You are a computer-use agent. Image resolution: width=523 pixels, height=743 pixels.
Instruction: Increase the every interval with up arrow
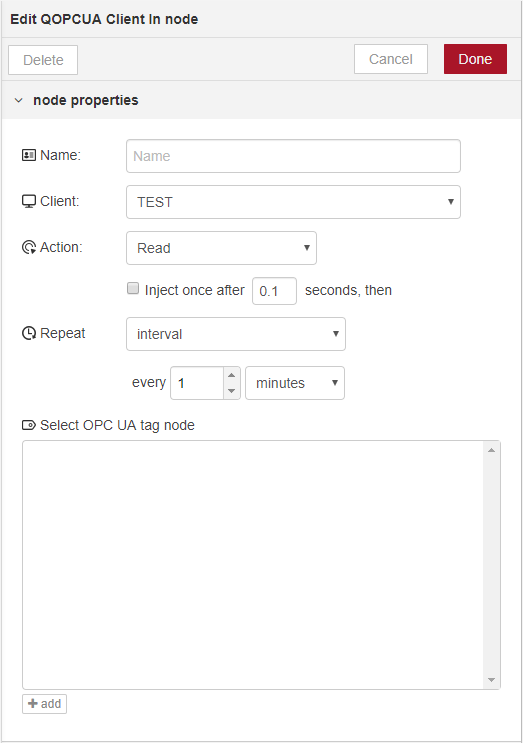pos(232,375)
